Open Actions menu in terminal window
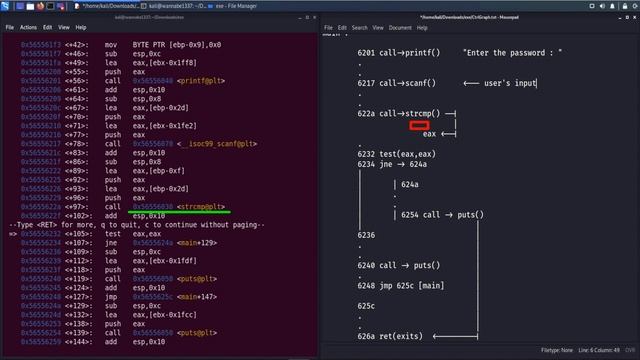 click(x=28, y=27)
